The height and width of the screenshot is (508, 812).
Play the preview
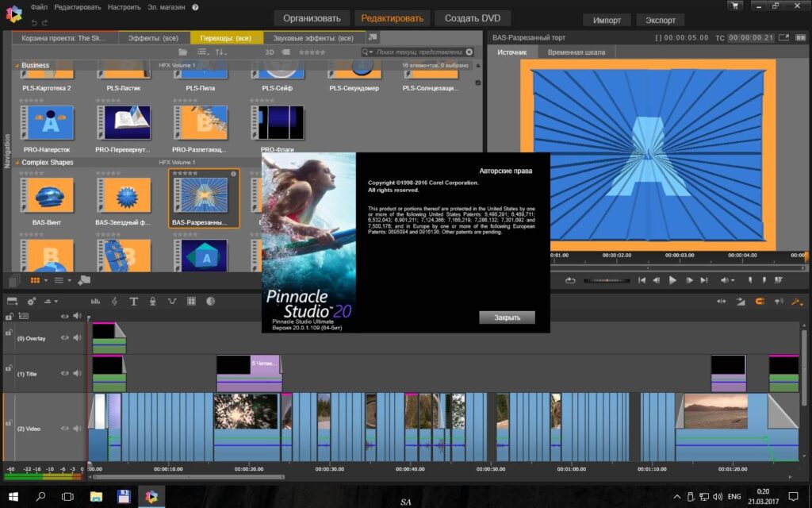672,280
